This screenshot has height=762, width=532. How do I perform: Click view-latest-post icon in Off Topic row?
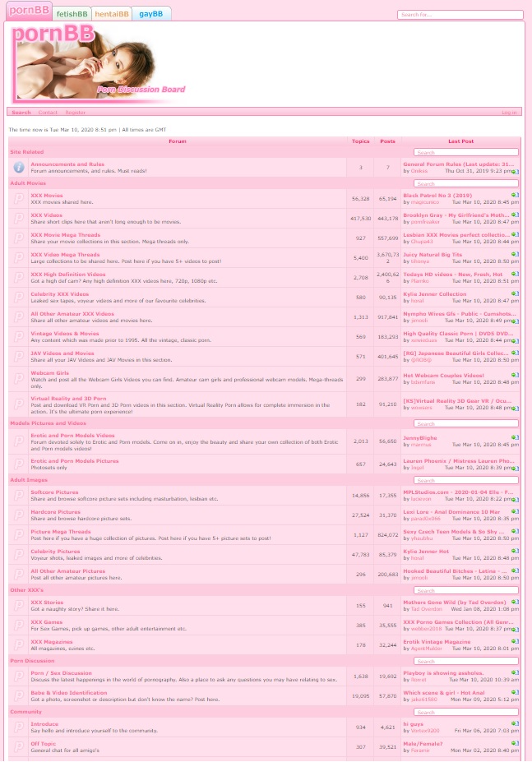coord(515,744)
